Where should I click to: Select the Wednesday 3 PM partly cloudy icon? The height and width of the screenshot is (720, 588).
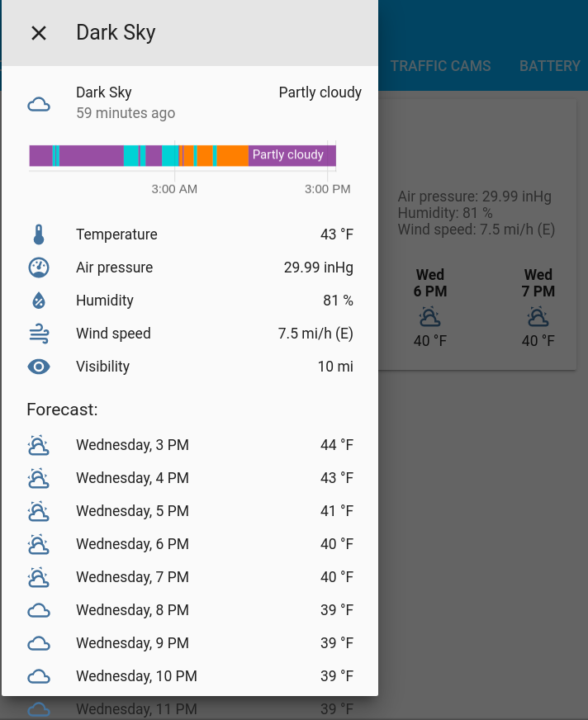37,444
